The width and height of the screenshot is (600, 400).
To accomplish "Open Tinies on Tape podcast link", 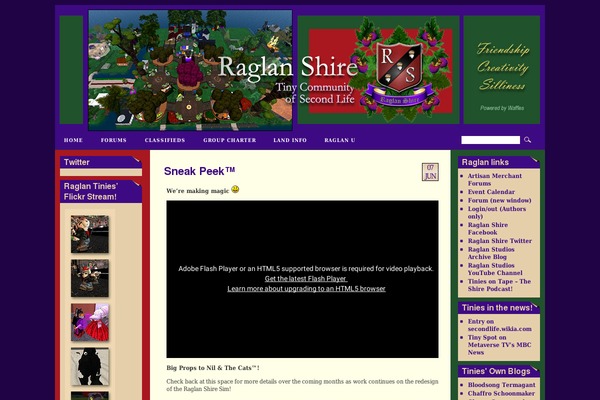I will coord(499,285).
